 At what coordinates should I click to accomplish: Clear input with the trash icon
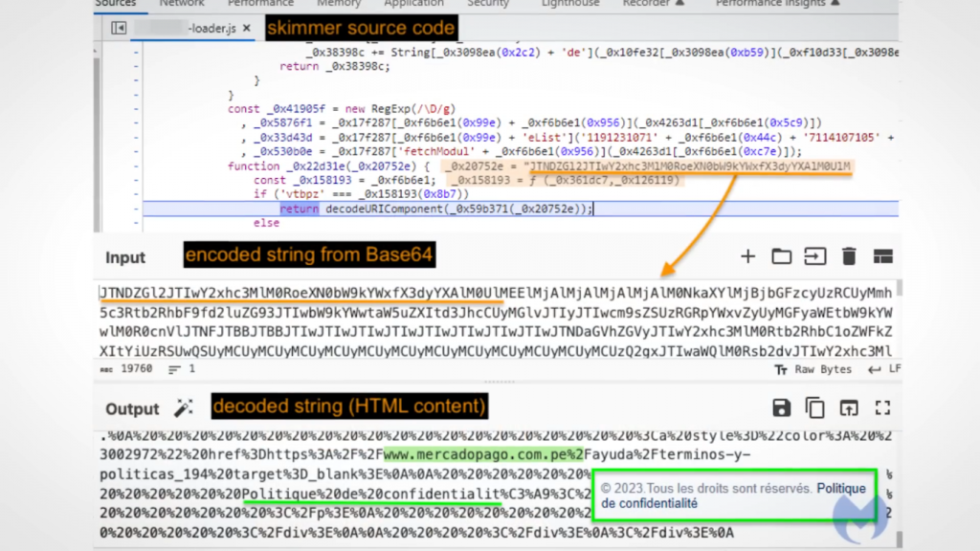(x=849, y=256)
